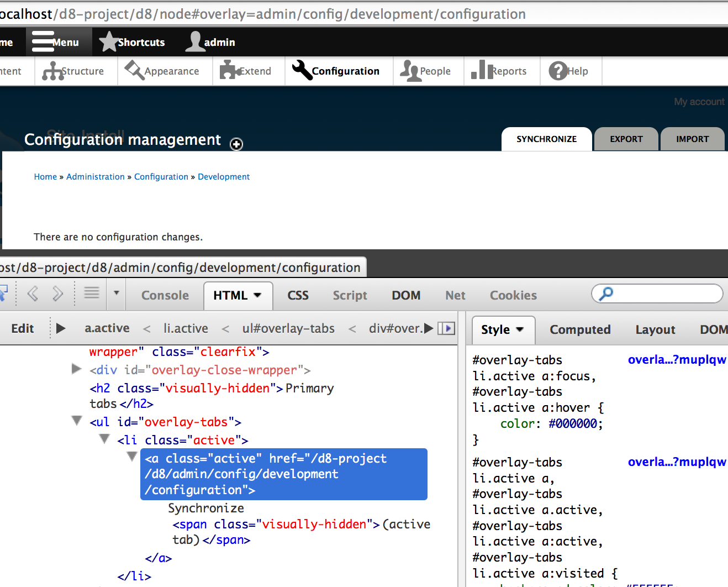This screenshot has height=587, width=728.
Task: Click the Edit button in HTML panel
Action: (x=23, y=329)
